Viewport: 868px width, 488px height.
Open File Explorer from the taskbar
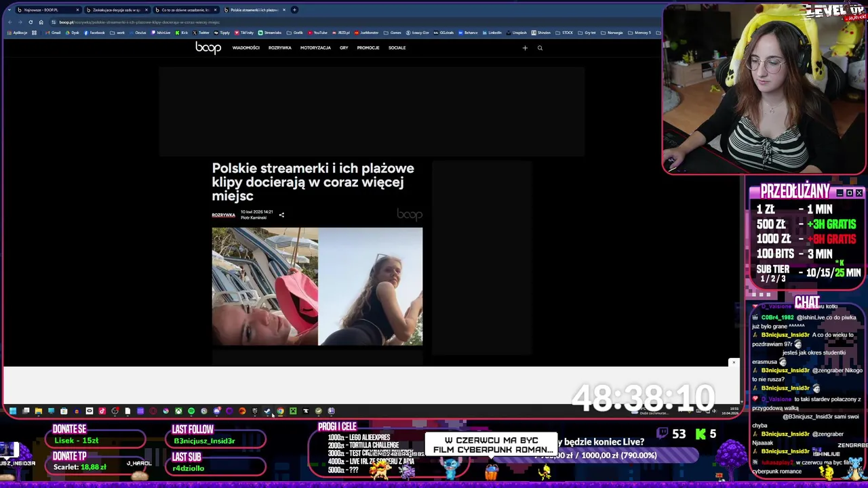coord(39,411)
